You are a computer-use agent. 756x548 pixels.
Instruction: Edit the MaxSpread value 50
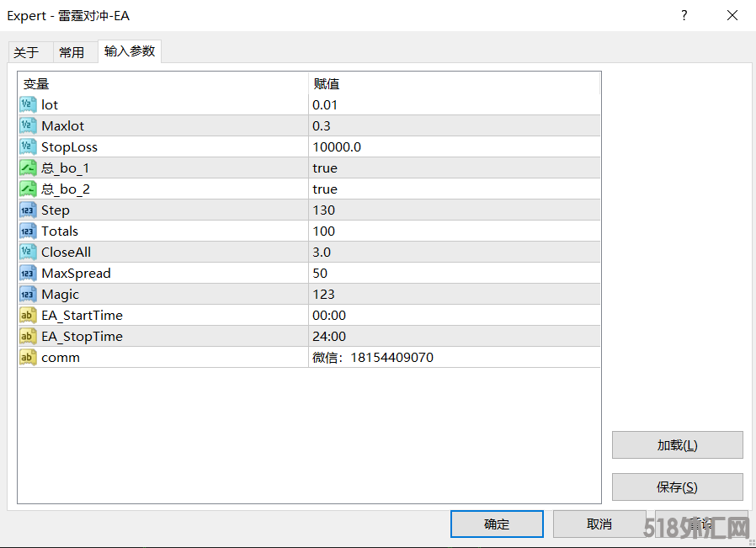pyautogui.click(x=320, y=273)
